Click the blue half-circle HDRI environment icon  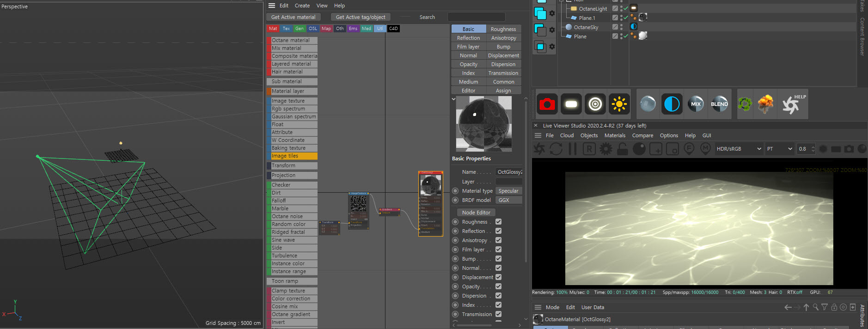(672, 104)
